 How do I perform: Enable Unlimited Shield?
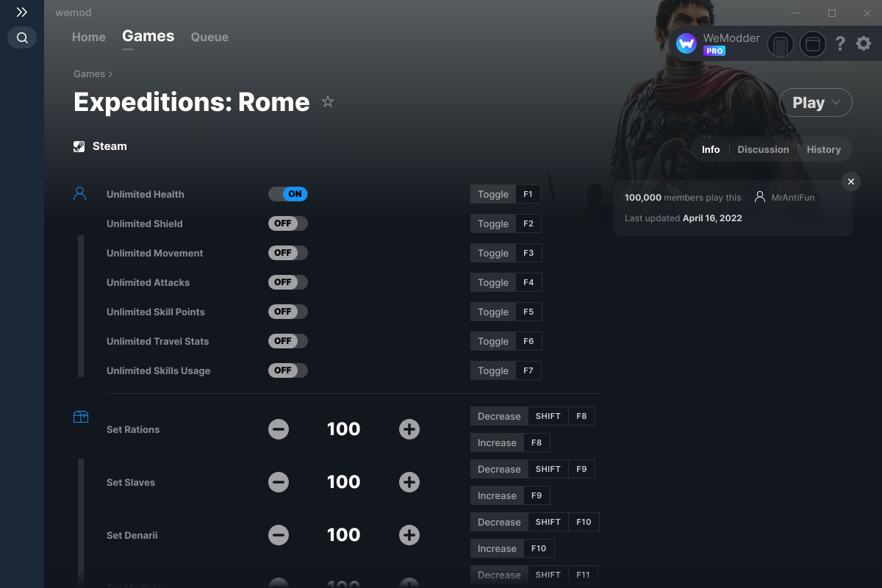tap(287, 223)
